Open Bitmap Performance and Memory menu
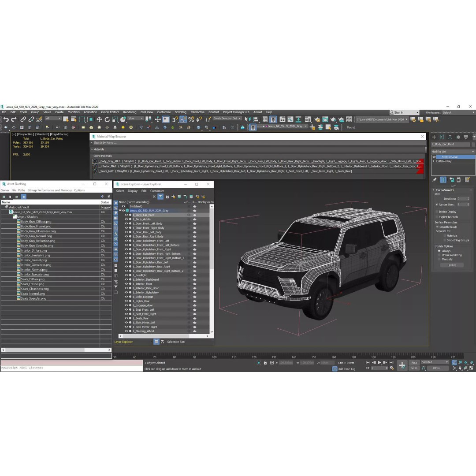Viewport: 476px width, 476px height. [x=49, y=190]
